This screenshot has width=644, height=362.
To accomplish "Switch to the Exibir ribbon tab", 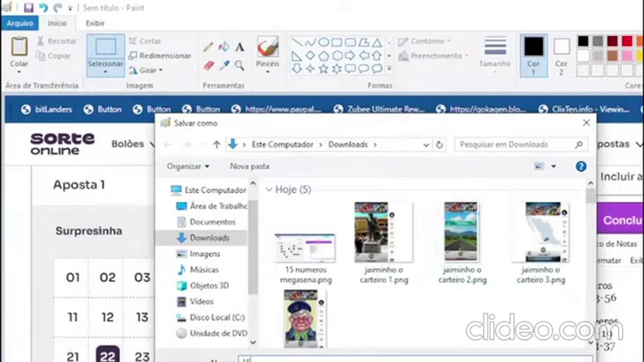I will [95, 23].
